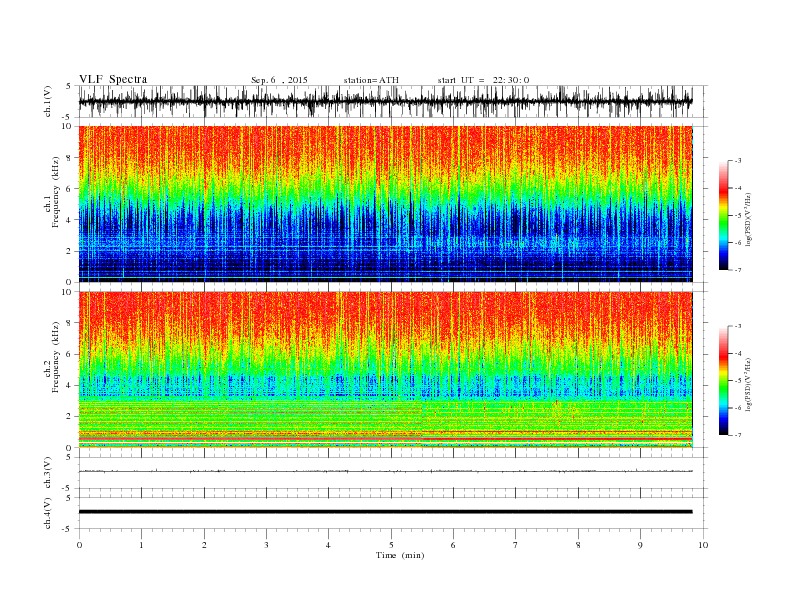The height and width of the screenshot is (612, 792).
Task: Click the ch.3 voltage waveform trace
Action: click(385, 471)
